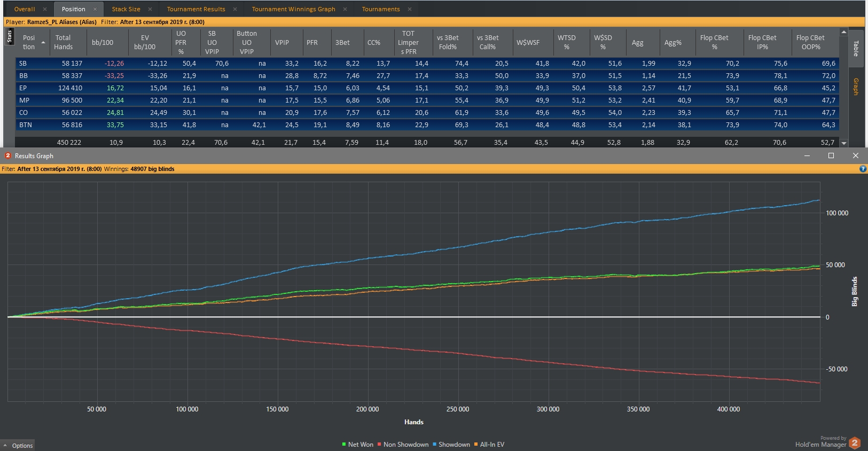
Task: Sort by vs 3Bet Call% column
Action: coord(492,42)
